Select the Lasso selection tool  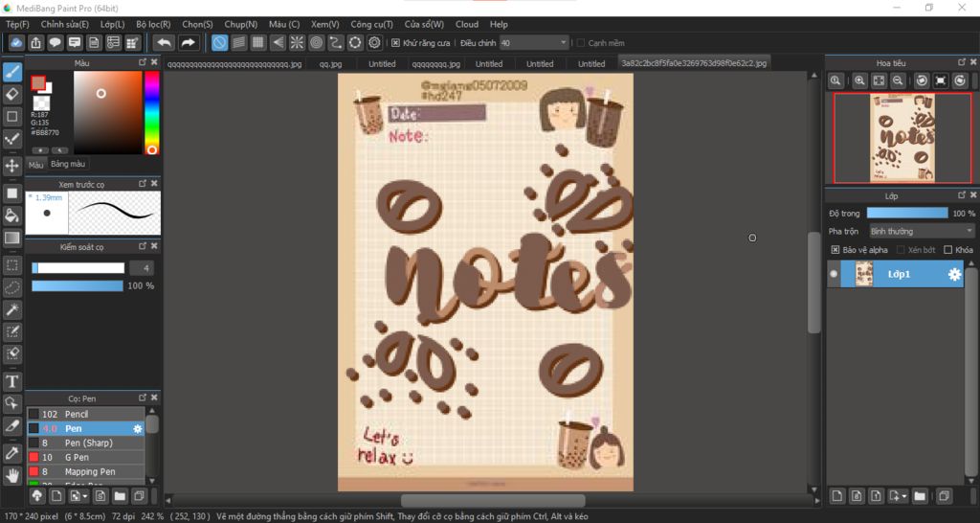11,287
